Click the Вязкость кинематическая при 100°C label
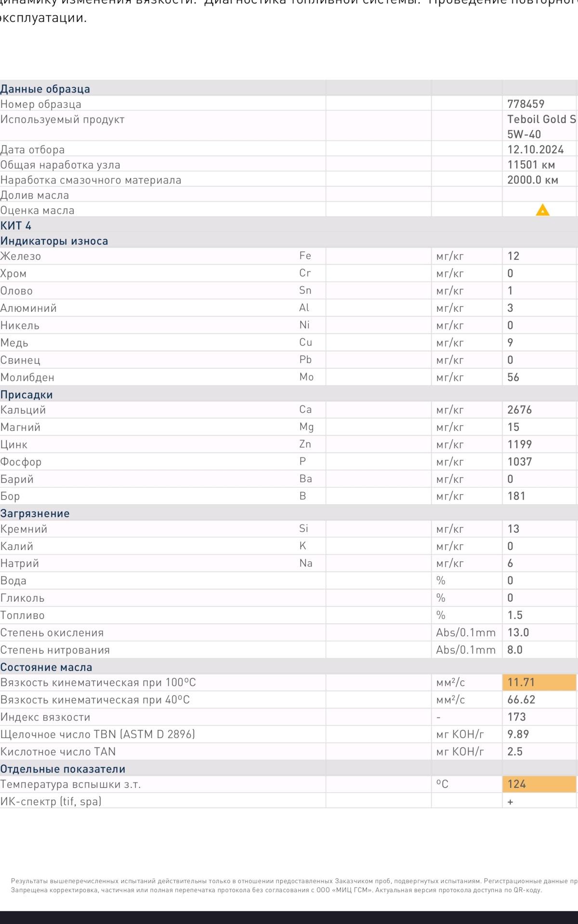The width and height of the screenshot is (578, 924). pos(98,682)
